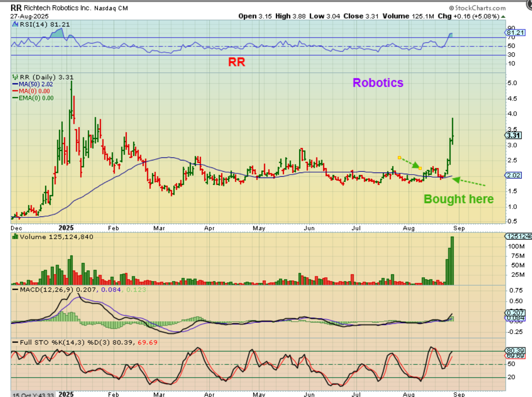Click the Open 3.15 value

255,16
